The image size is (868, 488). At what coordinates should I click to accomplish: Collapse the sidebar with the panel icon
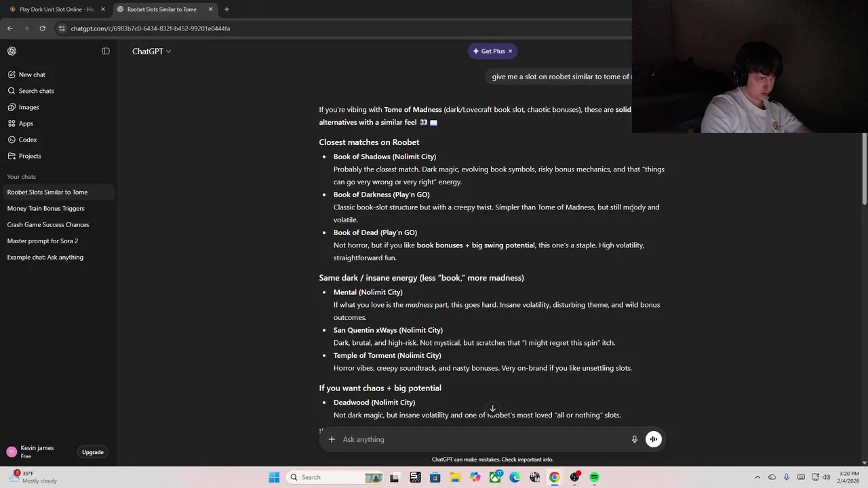(106, 51)
